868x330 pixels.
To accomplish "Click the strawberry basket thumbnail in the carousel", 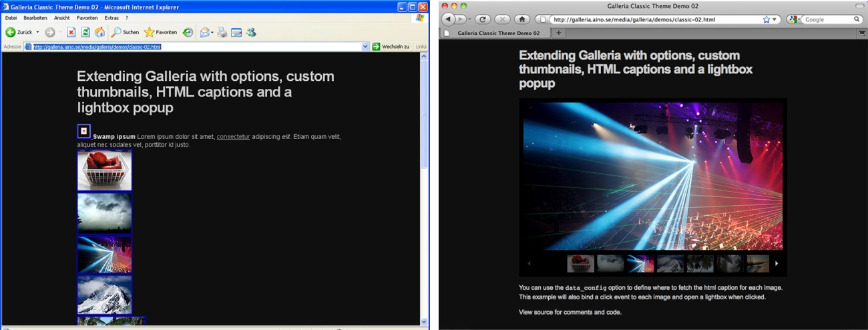I will (x=580, y=263).
